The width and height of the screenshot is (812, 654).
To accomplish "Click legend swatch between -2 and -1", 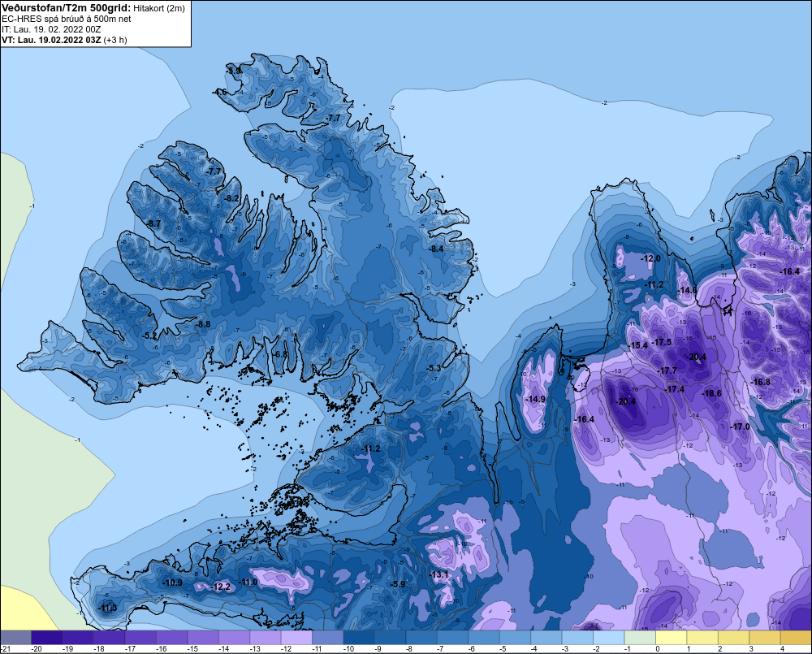I will tap(609, 637).
